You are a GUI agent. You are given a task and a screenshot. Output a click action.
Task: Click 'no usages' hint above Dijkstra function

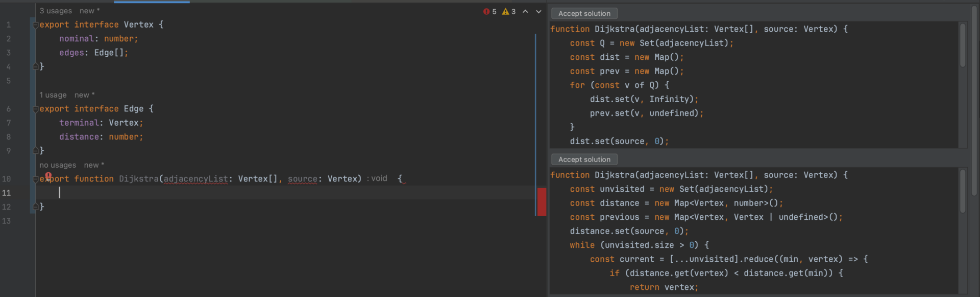[58, 165]
